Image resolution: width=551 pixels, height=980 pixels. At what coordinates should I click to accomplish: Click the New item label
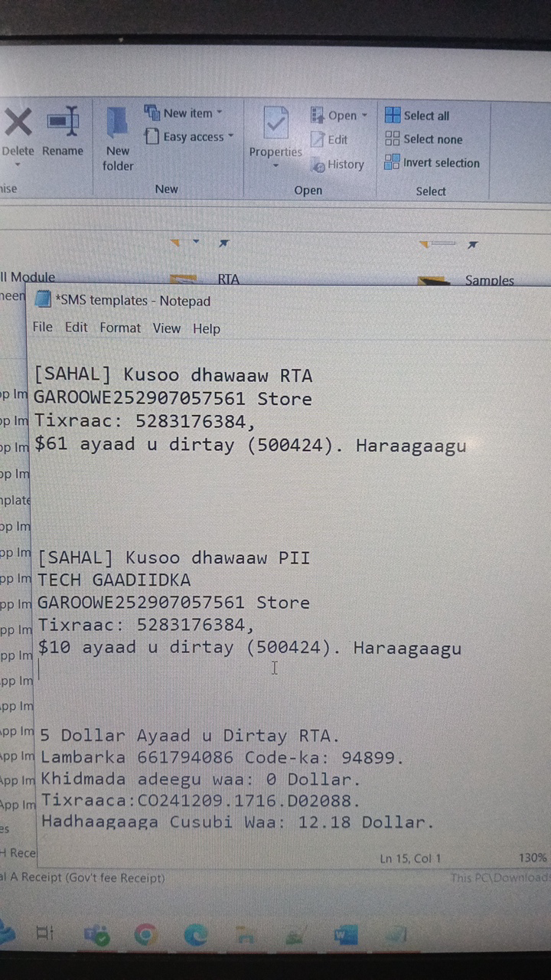point(187,113)
